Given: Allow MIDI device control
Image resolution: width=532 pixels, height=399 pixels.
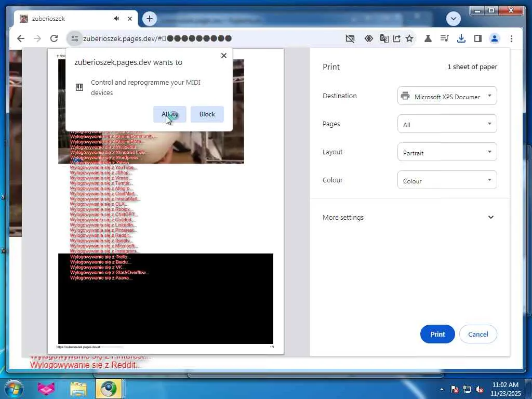Looking at the screenshot, I should click(169, 114).
